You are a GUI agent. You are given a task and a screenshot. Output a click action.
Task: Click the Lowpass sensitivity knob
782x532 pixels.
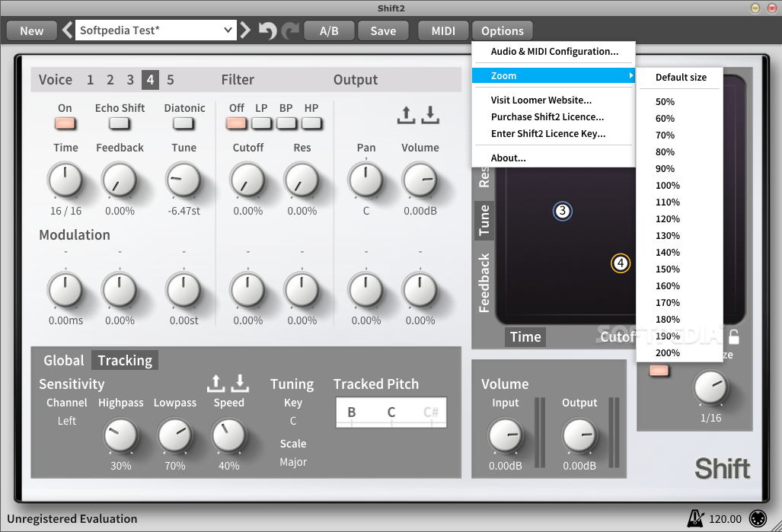[x=174, y=435]
